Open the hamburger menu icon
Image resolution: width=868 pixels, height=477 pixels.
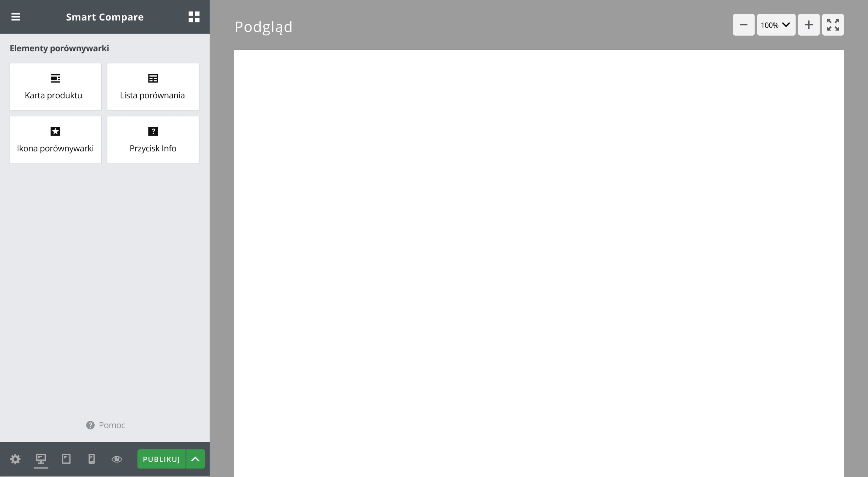pos(16,17)
